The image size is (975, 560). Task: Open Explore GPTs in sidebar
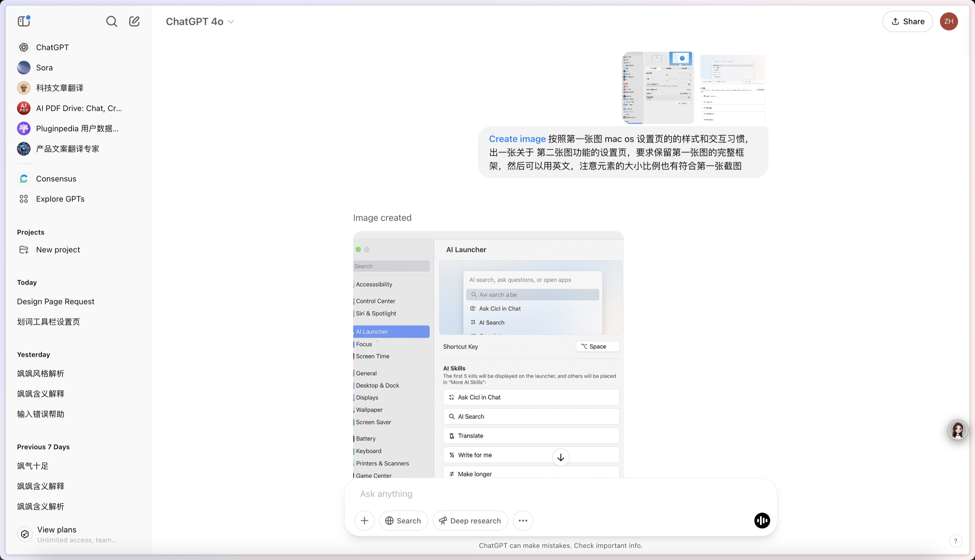tap(60, 199)
